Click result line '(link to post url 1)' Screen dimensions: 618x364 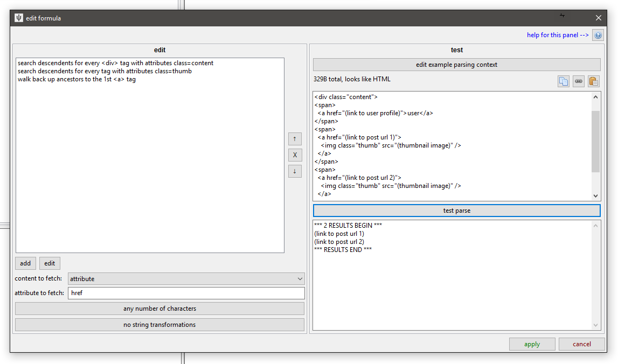click(x=339, y=234)
